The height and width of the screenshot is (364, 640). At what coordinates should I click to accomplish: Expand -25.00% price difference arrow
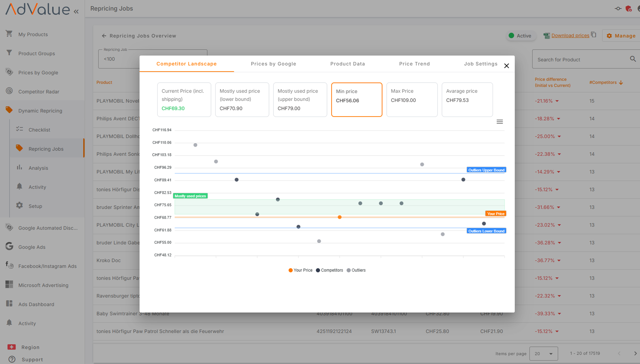[559, 137]
